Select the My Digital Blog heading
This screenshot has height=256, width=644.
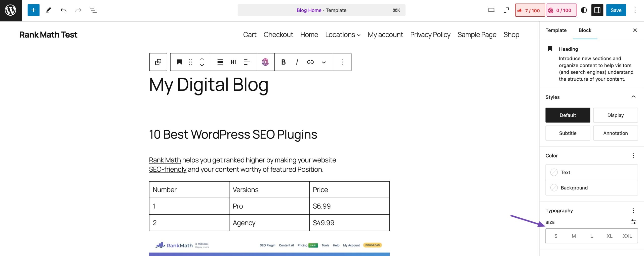point(209,85)
